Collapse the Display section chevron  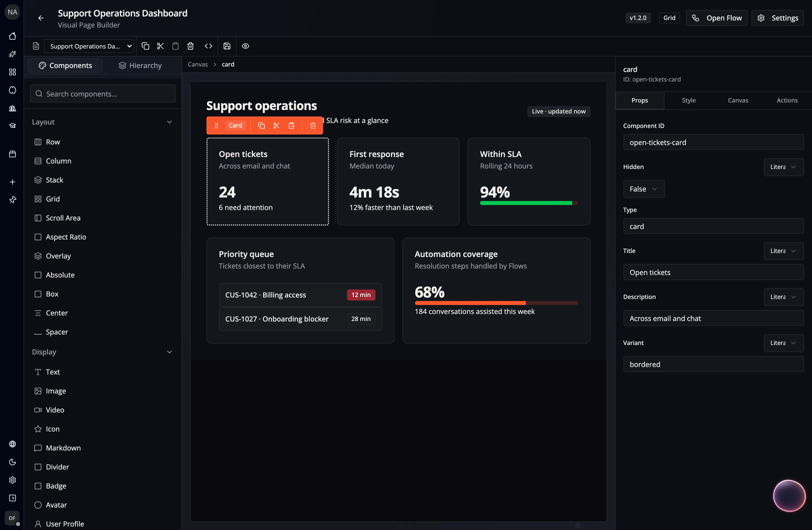(169, 352)
